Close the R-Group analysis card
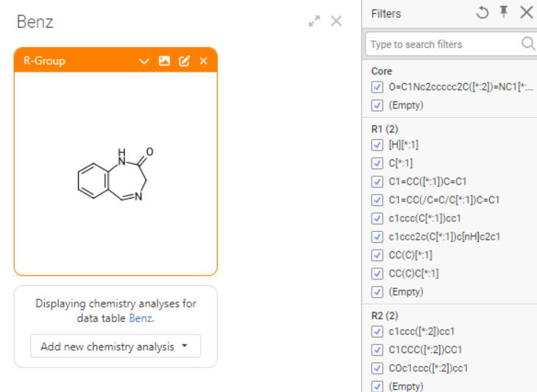Image resolution: width=537 pixels, height=392 pixels. (204, 61)
